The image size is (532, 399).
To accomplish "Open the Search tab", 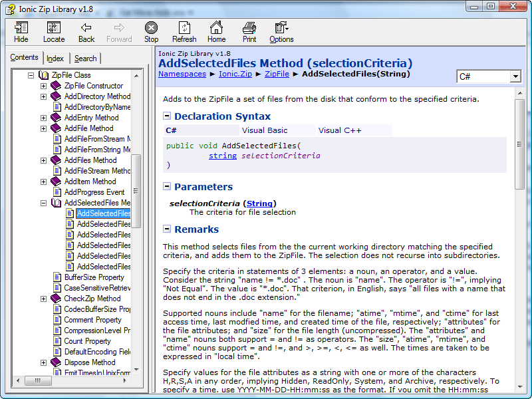I will (x=85, y=59).
